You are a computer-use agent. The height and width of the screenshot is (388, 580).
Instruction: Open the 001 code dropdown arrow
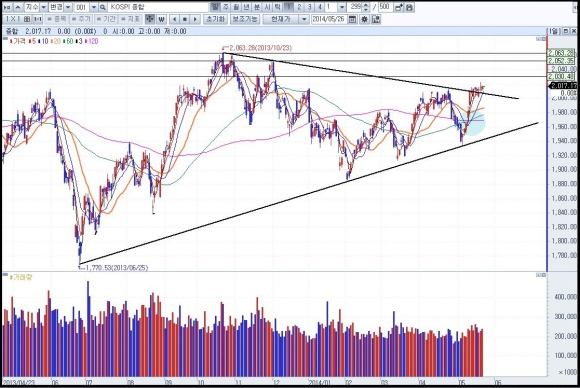pos(94,7)
